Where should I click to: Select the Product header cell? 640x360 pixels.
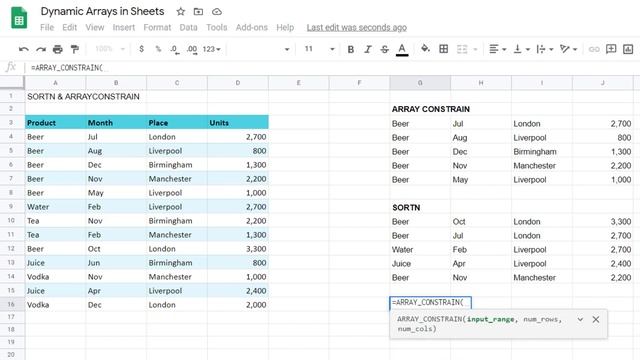pos(55,122)
